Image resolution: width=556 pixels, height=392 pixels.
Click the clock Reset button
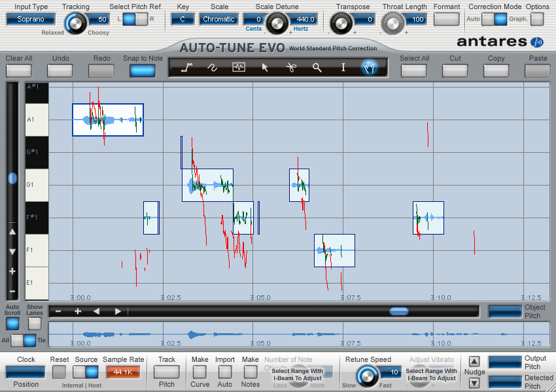(59, 372)
